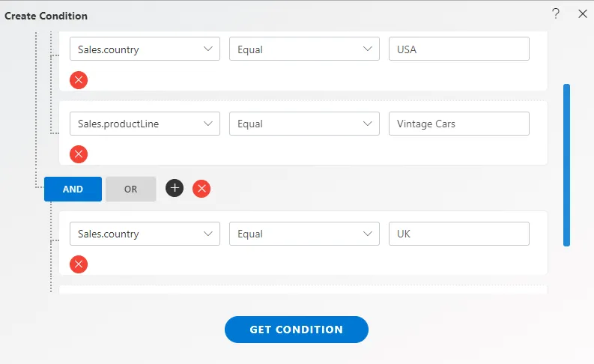The width and height of the screenshot is (594, 364).
Task: Switch the group operator to OR
Action: pos(130,189)
